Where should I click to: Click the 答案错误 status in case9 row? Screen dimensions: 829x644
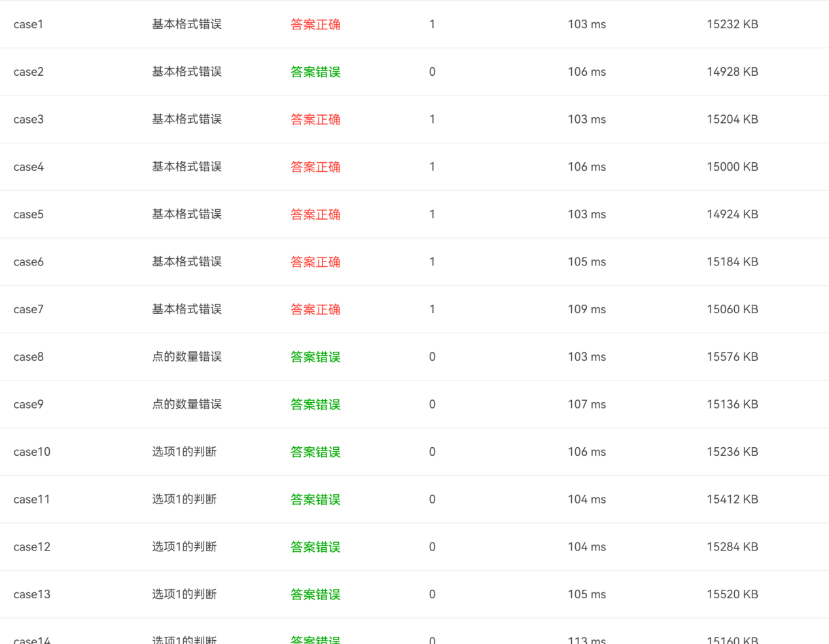(315, 405)
